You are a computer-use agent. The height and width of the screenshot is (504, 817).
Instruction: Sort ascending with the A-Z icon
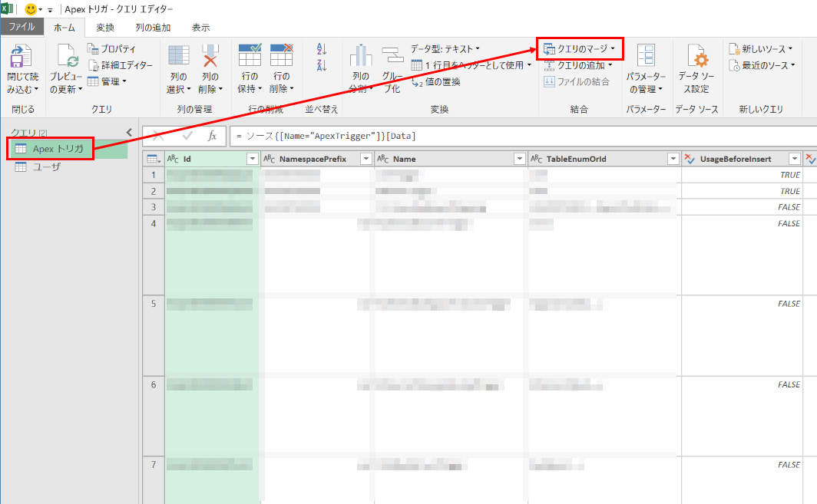click(322, 49)
